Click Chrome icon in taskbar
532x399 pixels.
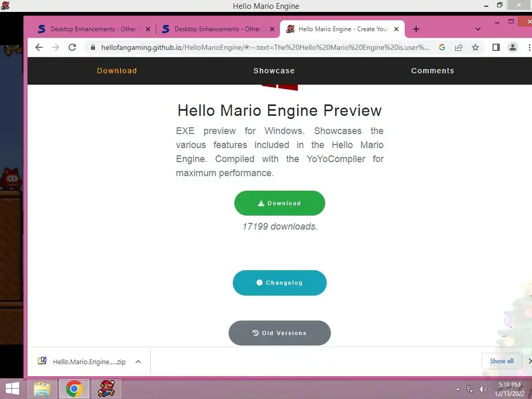tap(74, 389)
